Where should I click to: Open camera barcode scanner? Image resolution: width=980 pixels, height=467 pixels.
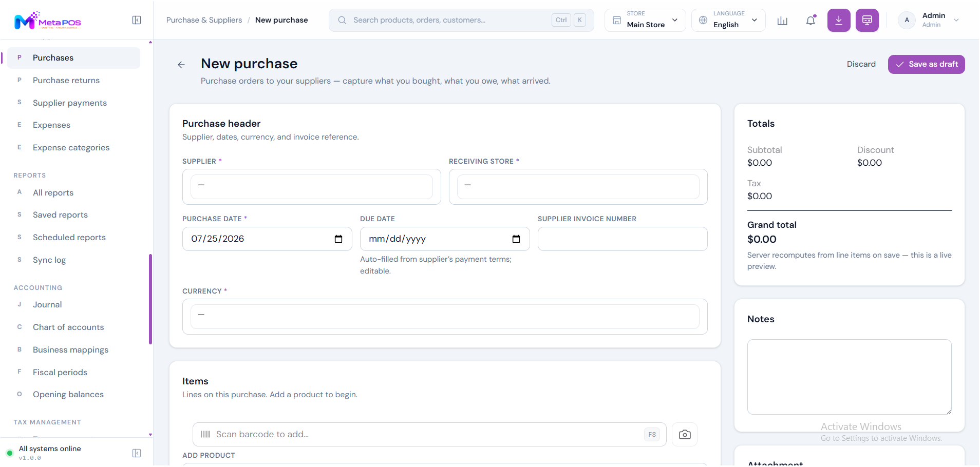coord(685,435)
